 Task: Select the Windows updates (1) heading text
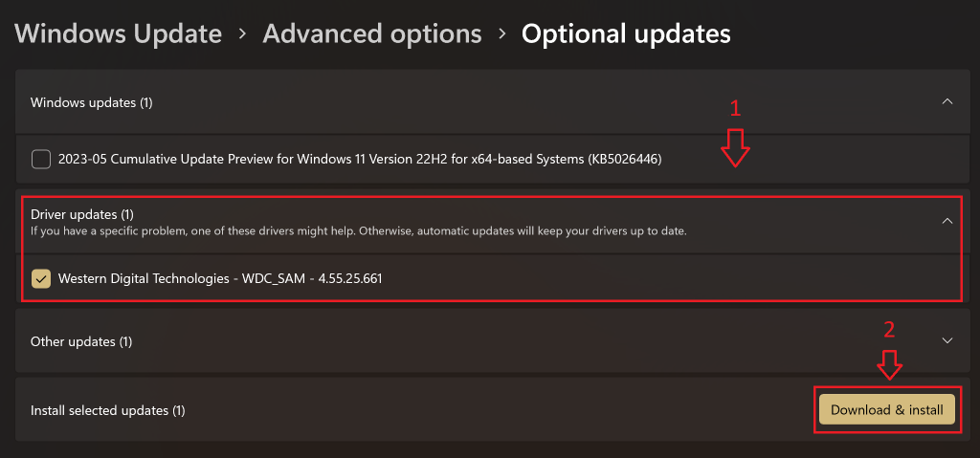tap(92, 102)
